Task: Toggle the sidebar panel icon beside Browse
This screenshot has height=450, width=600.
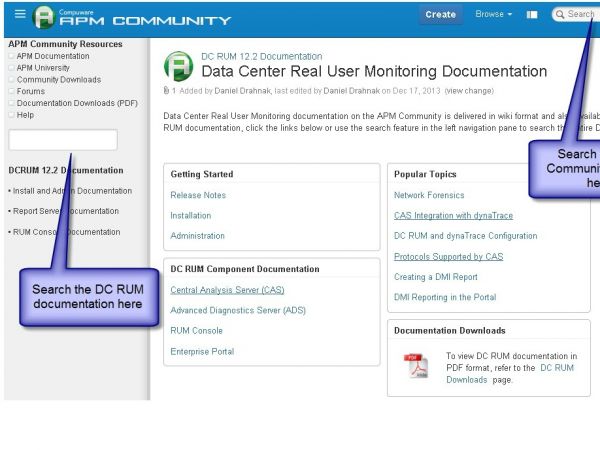Action: pyautogui.click(x=532, y=15)
